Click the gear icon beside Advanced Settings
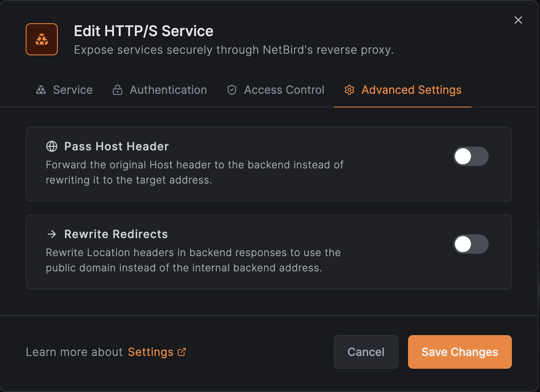Image resolution: width=540 pixels, height=392 pixels. click(349, 90)
